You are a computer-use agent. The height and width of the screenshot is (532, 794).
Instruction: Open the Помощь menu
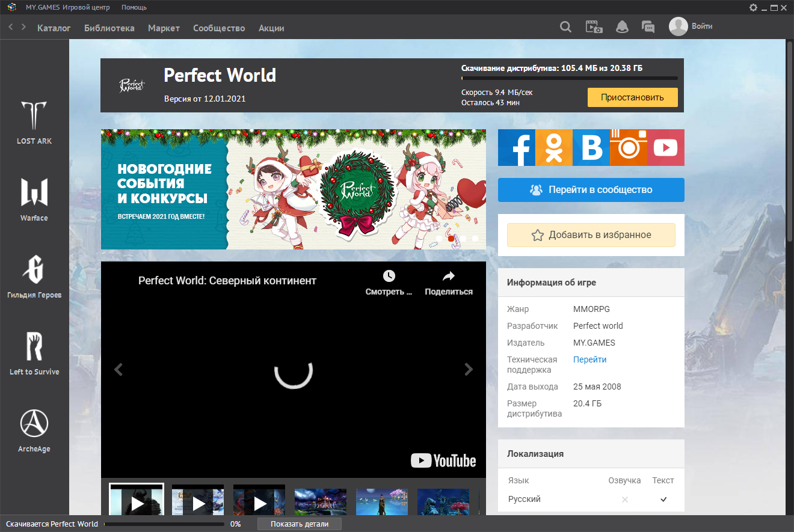pos(134,7)
